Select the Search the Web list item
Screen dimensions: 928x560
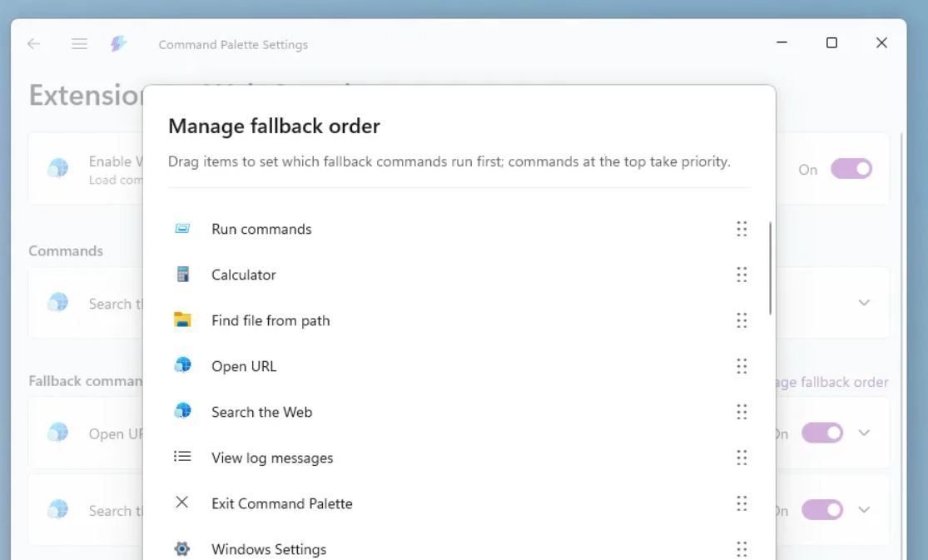(261, 412)
